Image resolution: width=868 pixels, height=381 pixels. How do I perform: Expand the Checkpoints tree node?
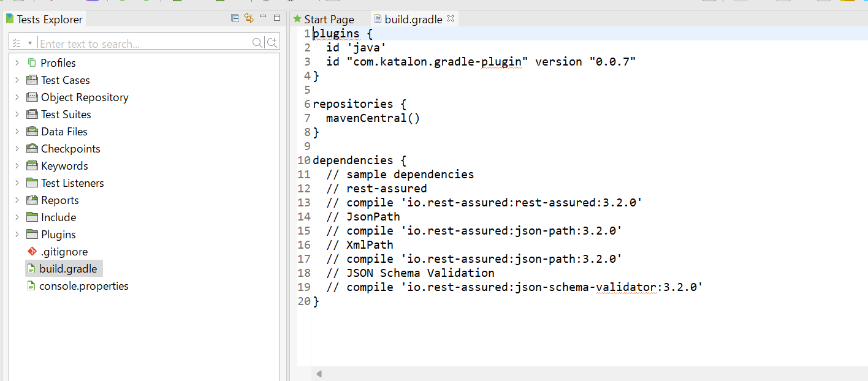(x=17, y=148)
